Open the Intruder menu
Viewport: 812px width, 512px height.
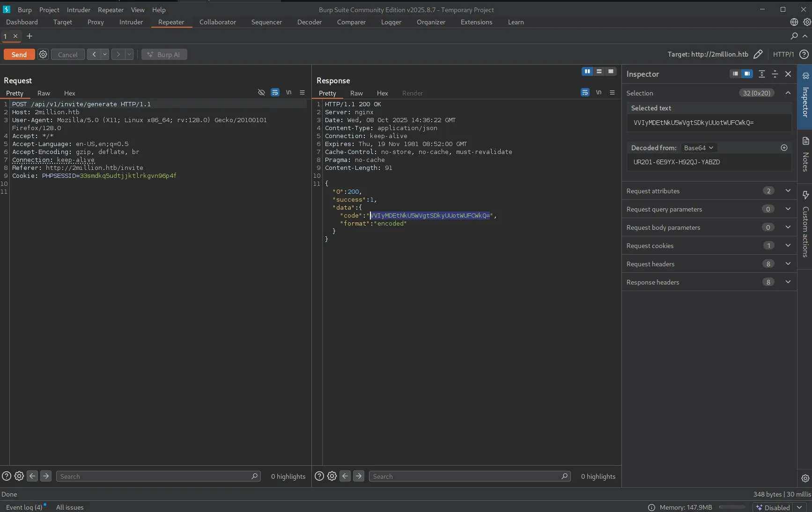(x=78, y=10)
